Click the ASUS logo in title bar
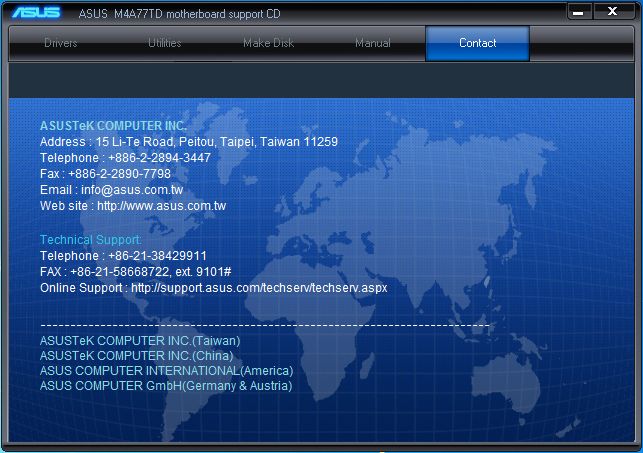 coord(36,13)
